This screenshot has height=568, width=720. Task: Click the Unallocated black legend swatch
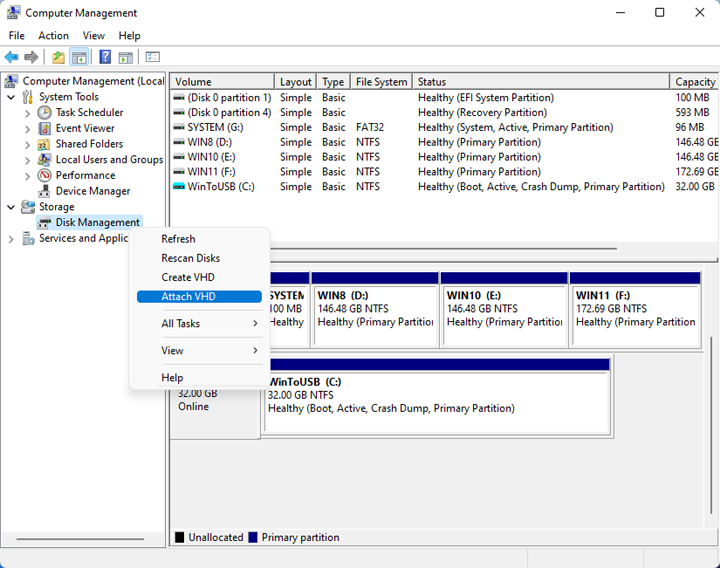pos(180,537)
